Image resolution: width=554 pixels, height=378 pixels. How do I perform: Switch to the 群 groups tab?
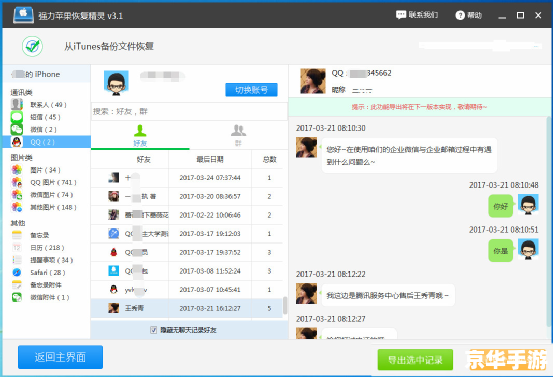238,135
